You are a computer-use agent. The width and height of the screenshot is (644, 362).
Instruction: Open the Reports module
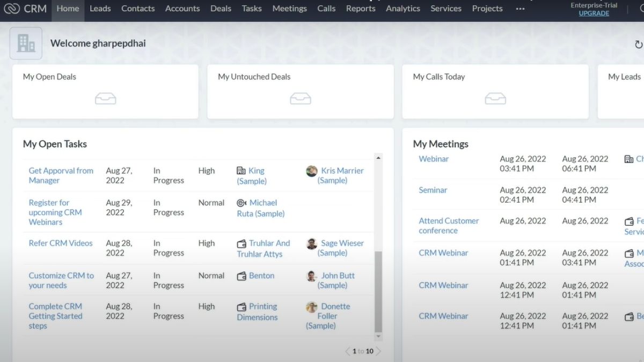click(360, 8)
